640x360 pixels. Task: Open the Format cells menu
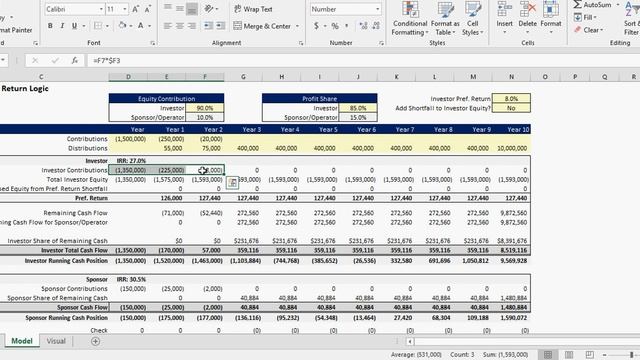coord(551,19)
